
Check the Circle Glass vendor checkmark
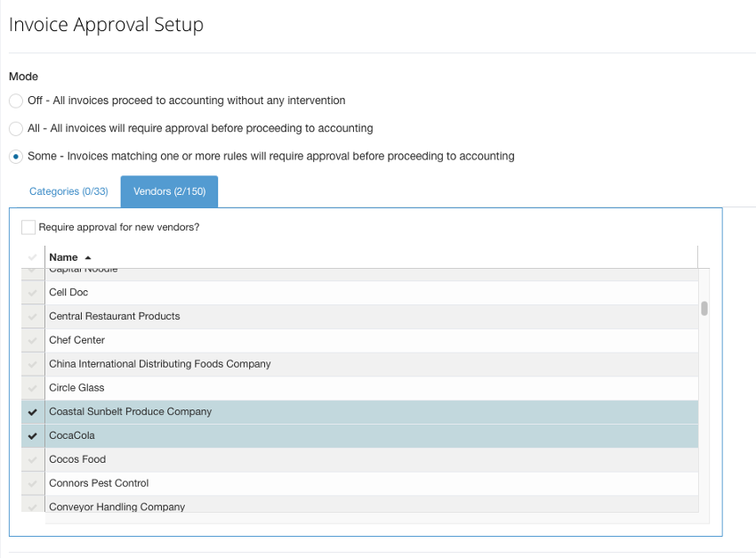(33, 388)
